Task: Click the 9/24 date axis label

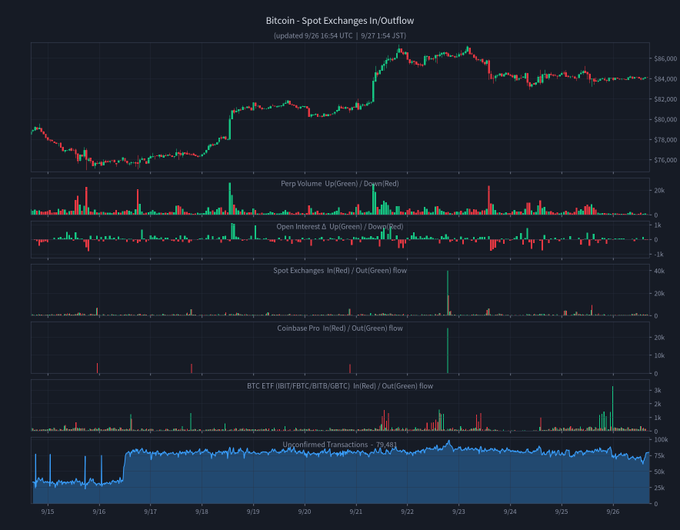Action: (510, 511)
